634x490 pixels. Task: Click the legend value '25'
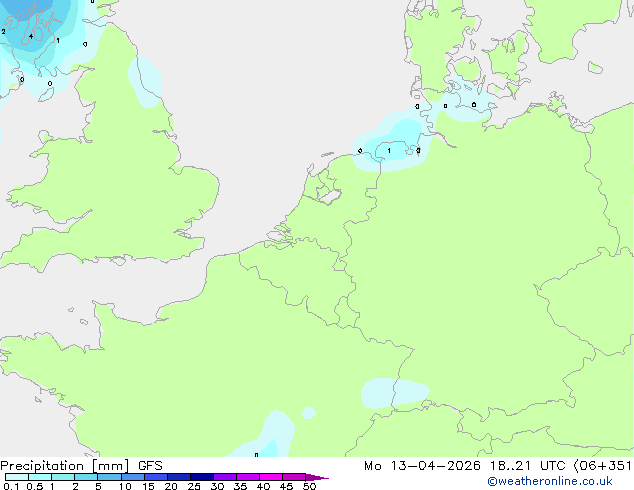[194, 486]
